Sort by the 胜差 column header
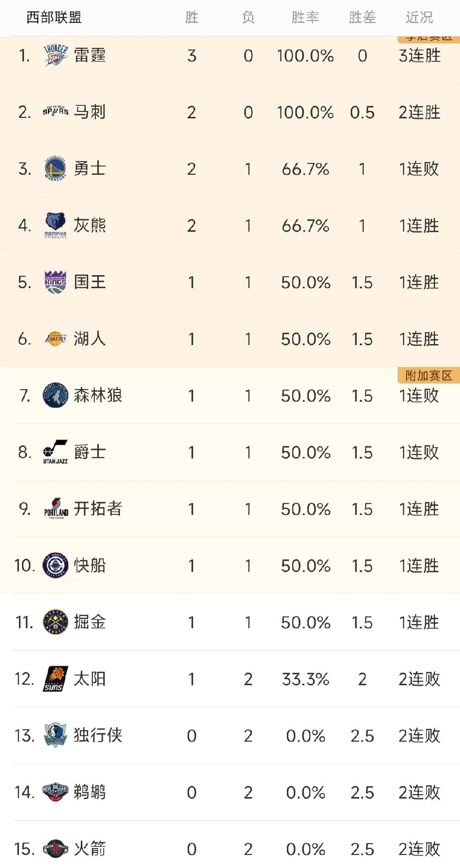Screen dimensions: 460x868 362,17
